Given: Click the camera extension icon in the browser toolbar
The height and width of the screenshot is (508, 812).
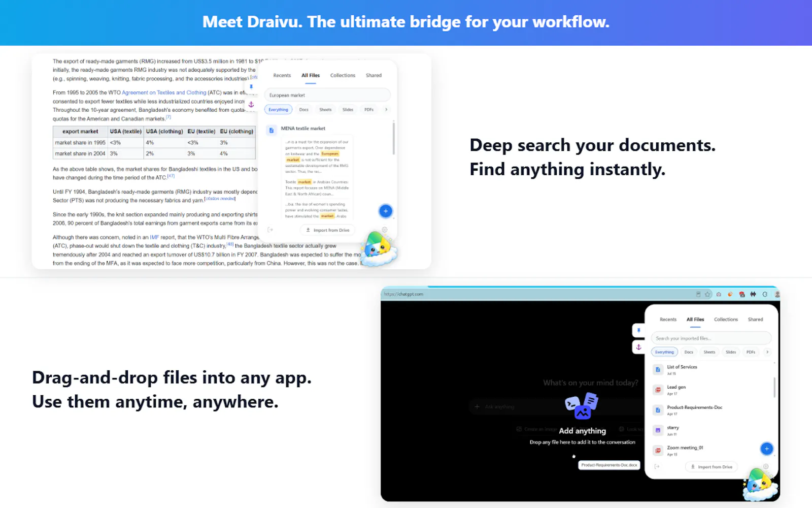Looking at the screenshot, I should (719, 294).
